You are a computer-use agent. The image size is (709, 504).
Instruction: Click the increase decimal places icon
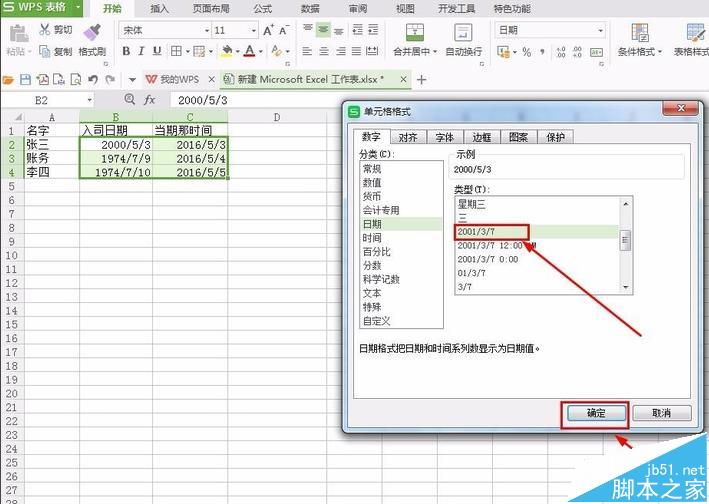(561, 52)
